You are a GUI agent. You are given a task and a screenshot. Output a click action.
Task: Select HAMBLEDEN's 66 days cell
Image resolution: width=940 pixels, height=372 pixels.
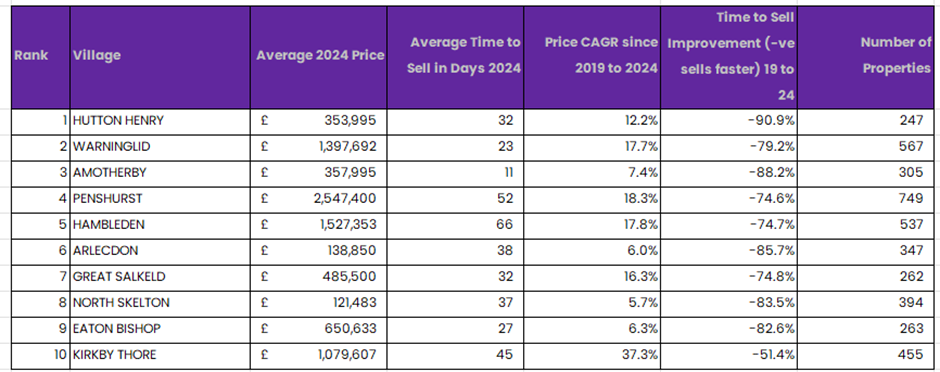pyautogui.click(x=456, y=226)
